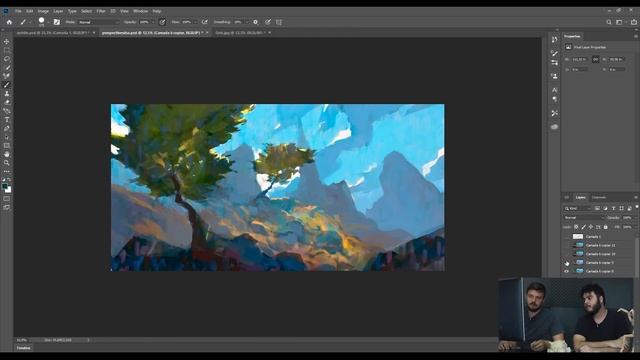640x360 pixels.
Task: Open smoothing options gear icon
Action: point(256,22)
